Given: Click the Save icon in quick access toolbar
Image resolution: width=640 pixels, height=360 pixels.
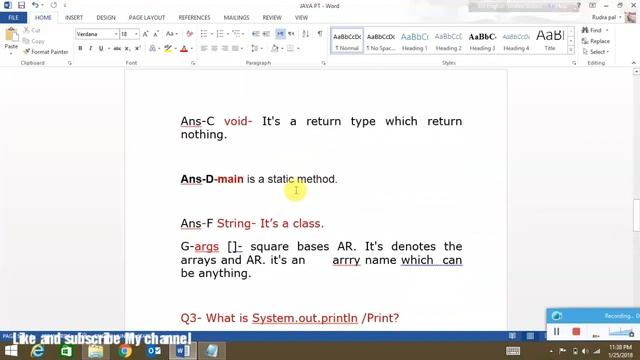Looking at the screenshot, I should [x=21, y=5].
